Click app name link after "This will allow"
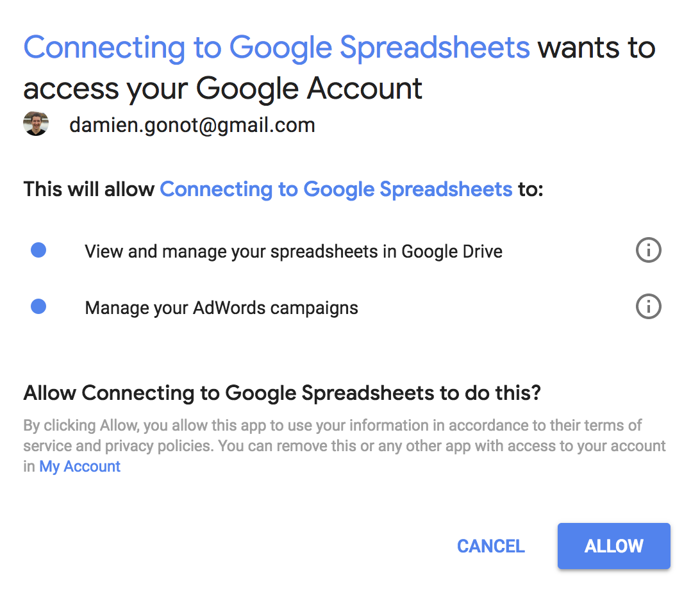Image resolution: width=700 pixels, height=596 pixels. pos(336,190)
